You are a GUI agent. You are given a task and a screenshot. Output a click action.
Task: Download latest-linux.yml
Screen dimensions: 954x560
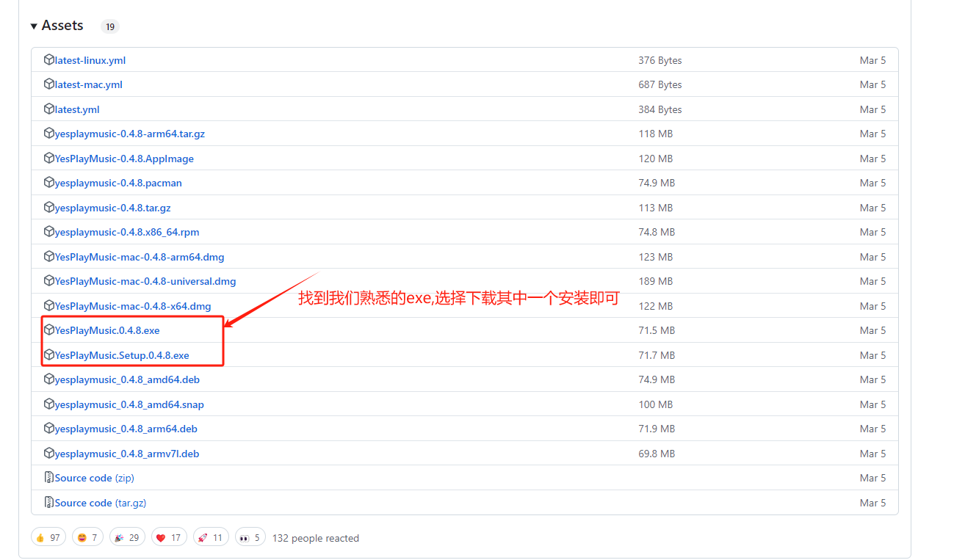click(90, 60)
